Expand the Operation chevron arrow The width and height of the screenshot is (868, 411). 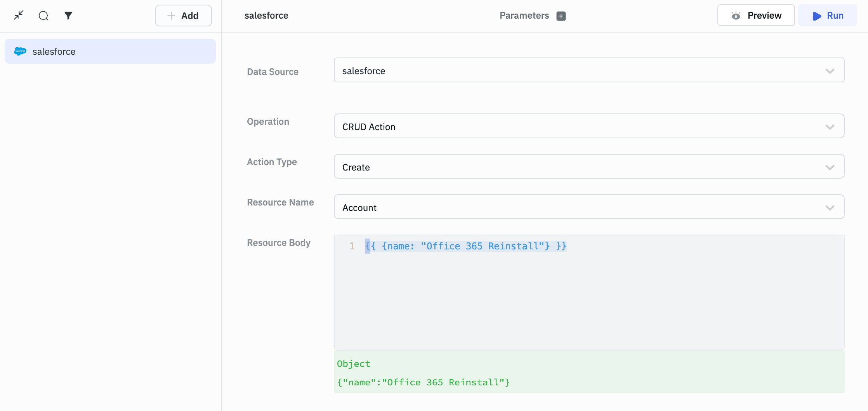point(830,127)
